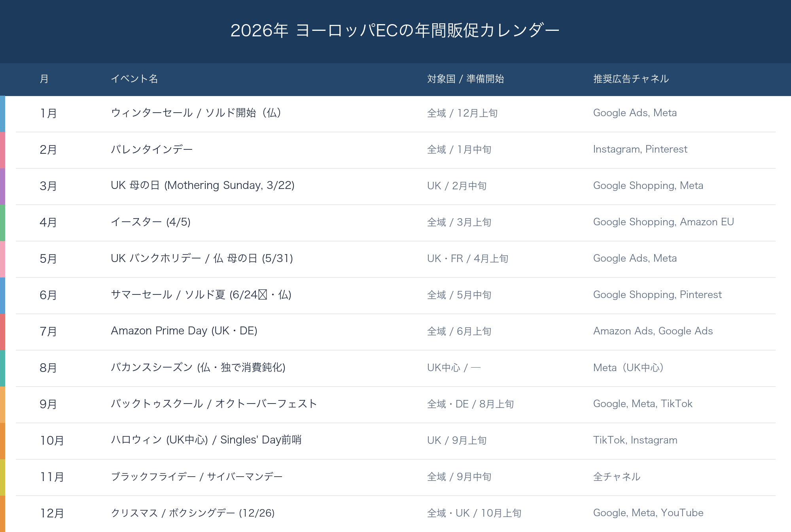Click Google Shopping, Meta channel cell
791x532 pixels.
648,186
